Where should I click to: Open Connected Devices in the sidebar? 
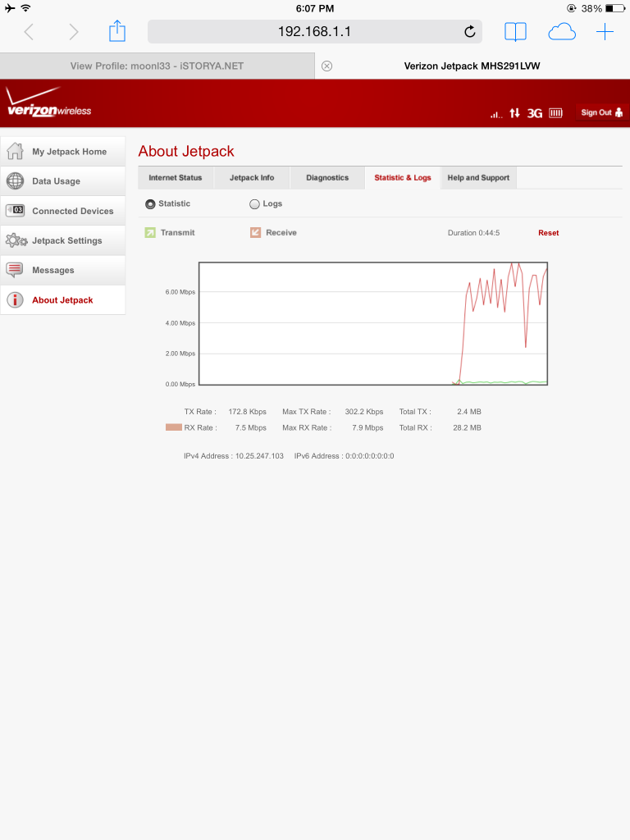(72, 211)
